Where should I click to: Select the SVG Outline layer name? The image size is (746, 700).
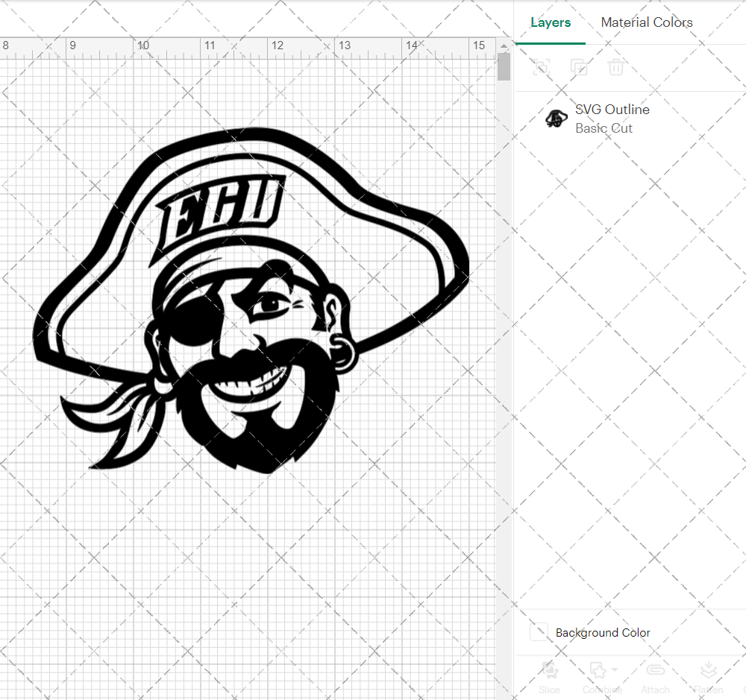[x=612, y=110]
